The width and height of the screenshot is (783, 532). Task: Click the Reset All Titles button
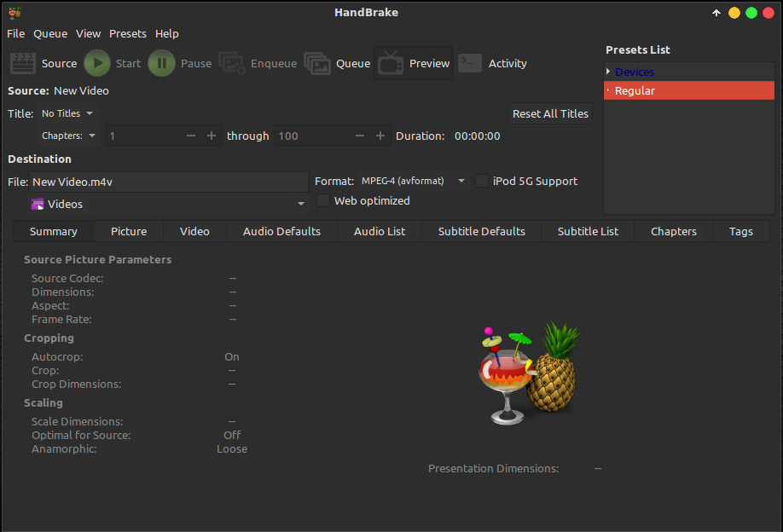[550, 113]
